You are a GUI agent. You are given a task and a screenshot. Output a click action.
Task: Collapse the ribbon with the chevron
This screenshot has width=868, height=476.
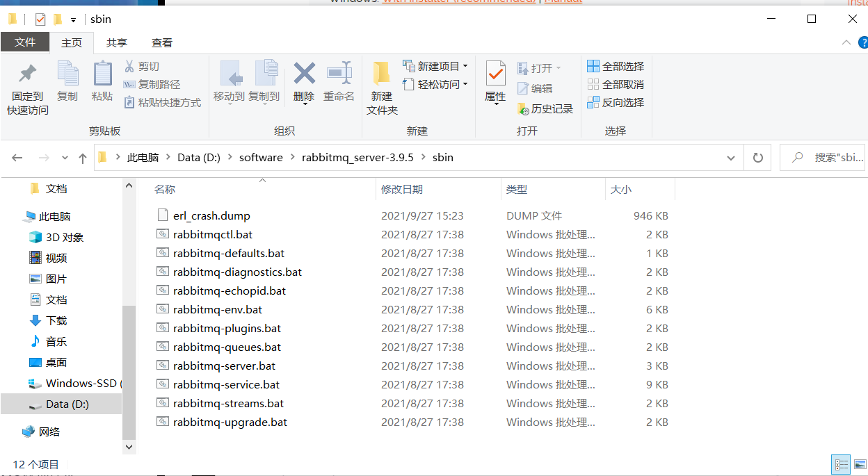[x=846, y=42]
